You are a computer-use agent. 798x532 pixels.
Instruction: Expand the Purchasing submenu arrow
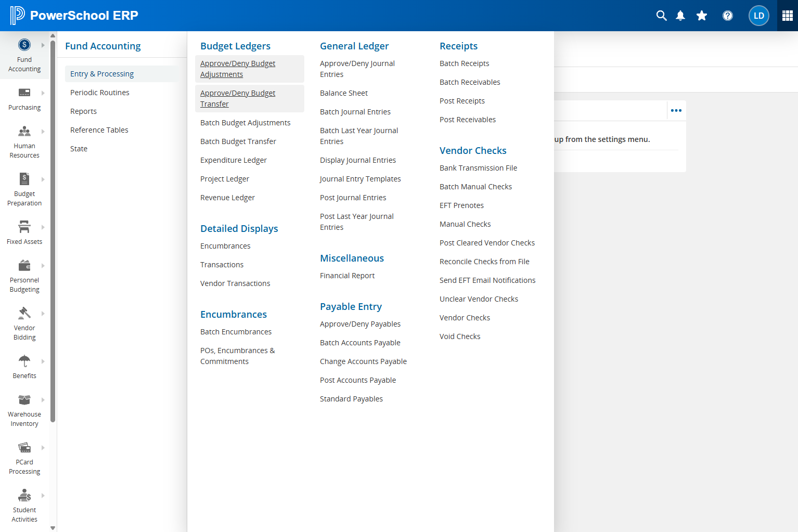(x=43, y=93)
